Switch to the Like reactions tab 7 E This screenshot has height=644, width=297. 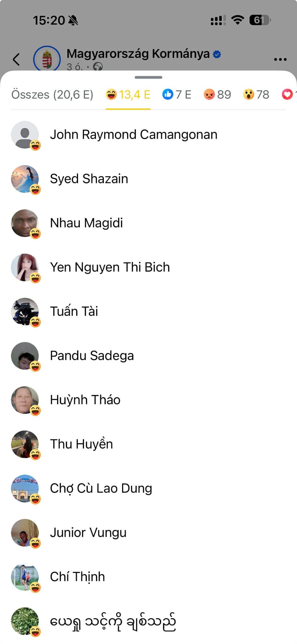tap(177, 94)
